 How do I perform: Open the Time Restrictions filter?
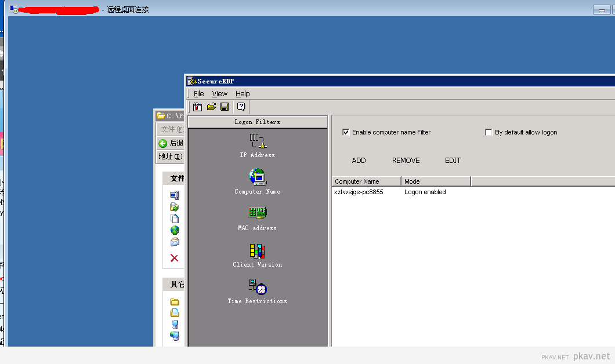(x=257, y=292)
